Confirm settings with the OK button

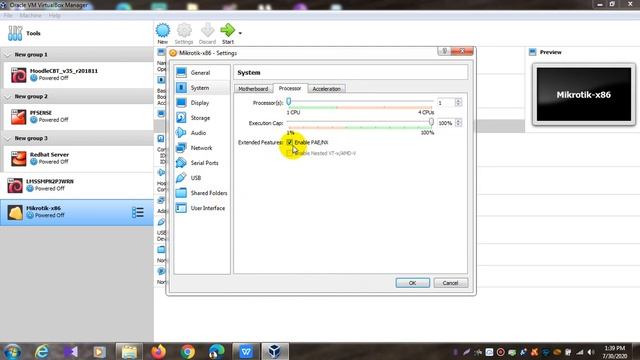coord(412,283)
